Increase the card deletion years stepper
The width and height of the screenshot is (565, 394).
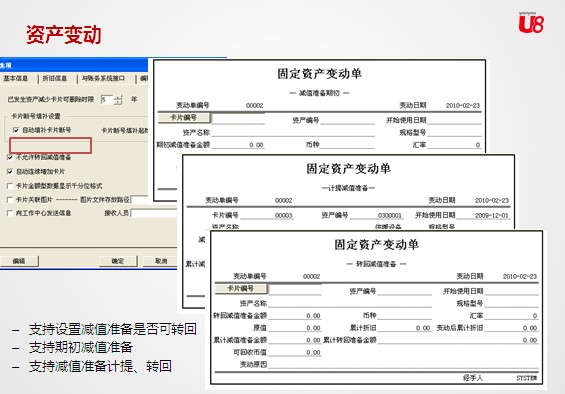pyautogui.click(x=118, y=97)
